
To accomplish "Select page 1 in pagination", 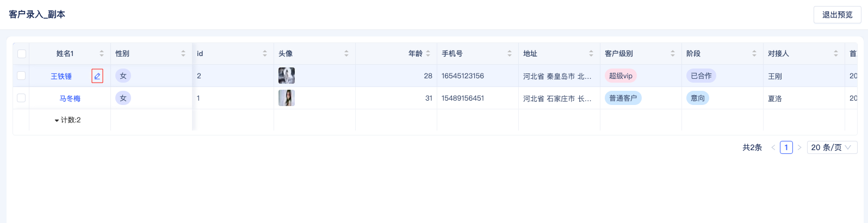I will click(786, 147).
